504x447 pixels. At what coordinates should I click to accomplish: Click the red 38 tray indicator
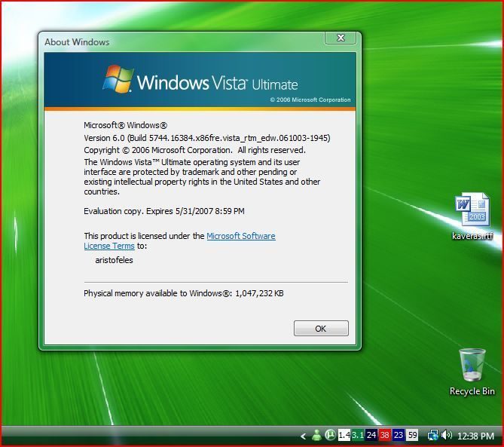(x=384, y=436)
